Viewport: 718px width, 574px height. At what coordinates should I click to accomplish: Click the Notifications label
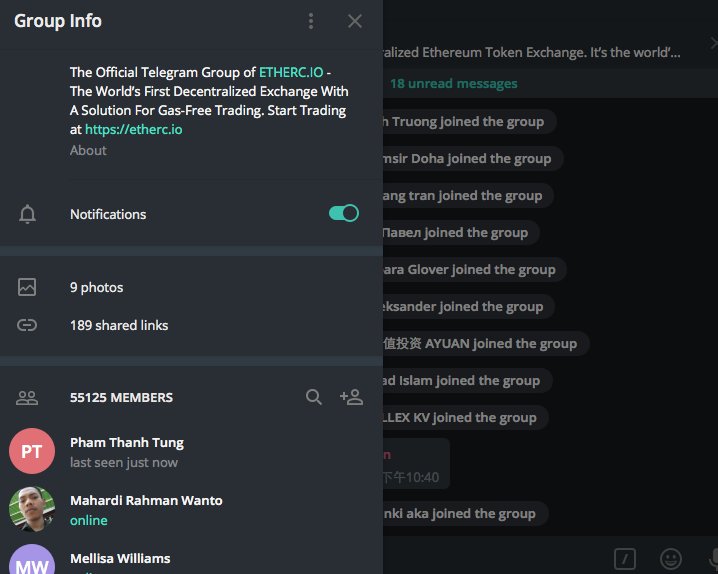[x=108, y=214]
